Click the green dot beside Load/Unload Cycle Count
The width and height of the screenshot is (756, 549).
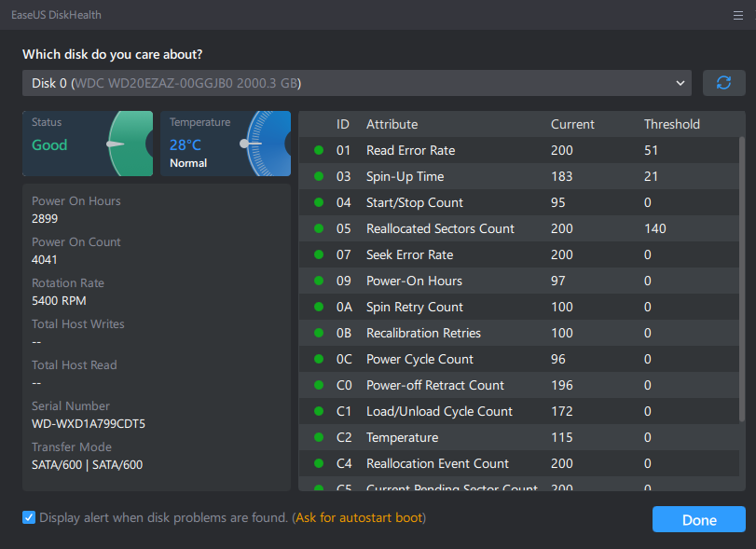pyautogui.click(x=319, y=410)
